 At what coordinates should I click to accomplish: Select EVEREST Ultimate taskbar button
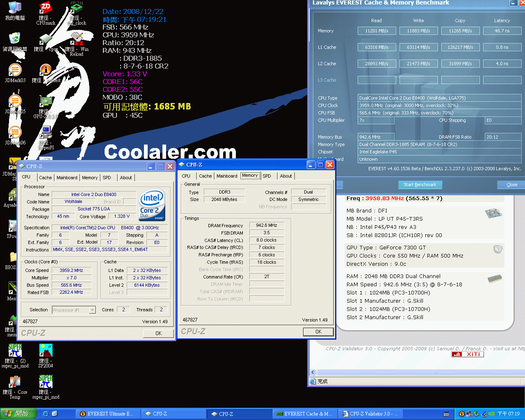(108, 414)
